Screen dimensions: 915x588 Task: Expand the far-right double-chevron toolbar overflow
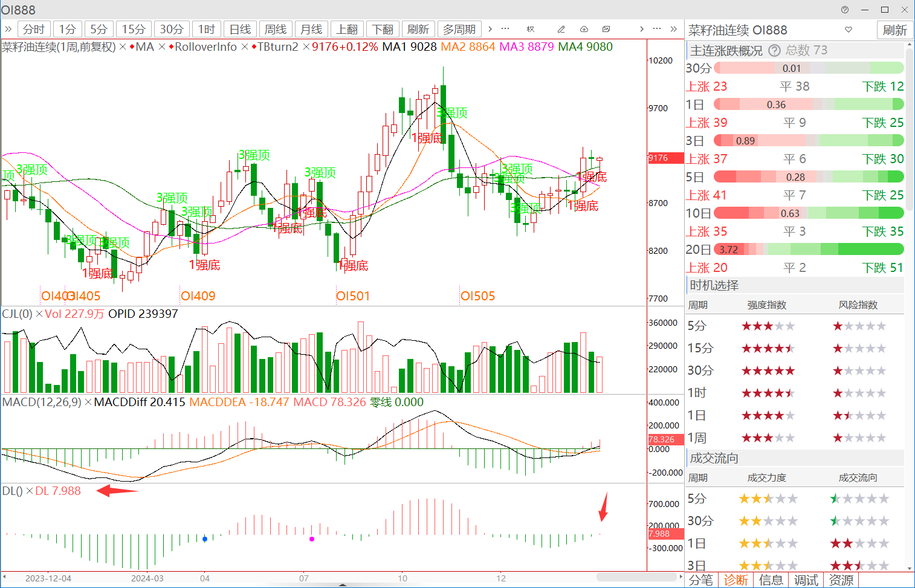673,29
